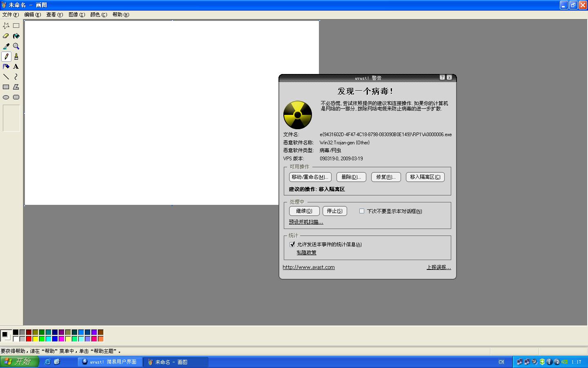Pick the bright green color swatch
Screen dimensions: 588x368
(42, 339)
